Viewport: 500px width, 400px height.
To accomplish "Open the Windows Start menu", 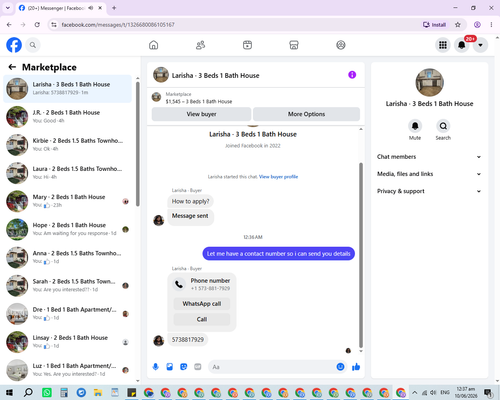I will pyautogui.click(x=9, y=392).
